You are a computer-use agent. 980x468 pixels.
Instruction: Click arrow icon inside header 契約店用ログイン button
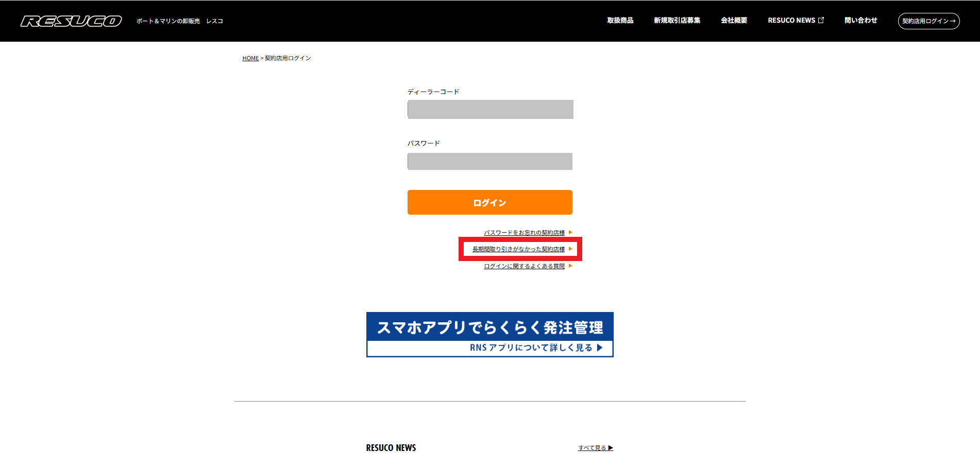click(x=953, y=21)
